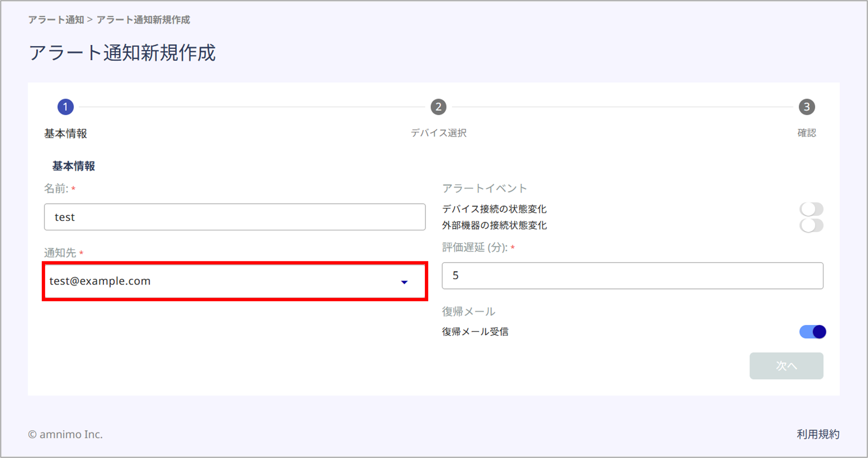Select the 確認 step label
This screenshot has width=868, height=458.
pos(807,133)
